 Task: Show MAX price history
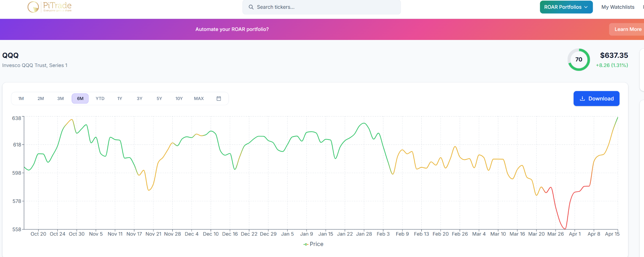click(199, 98)
